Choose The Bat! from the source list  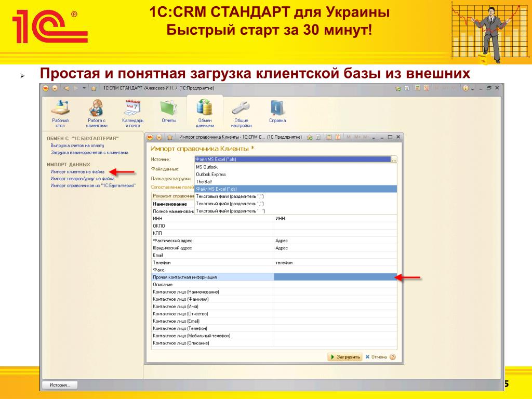tap(296, 181)
